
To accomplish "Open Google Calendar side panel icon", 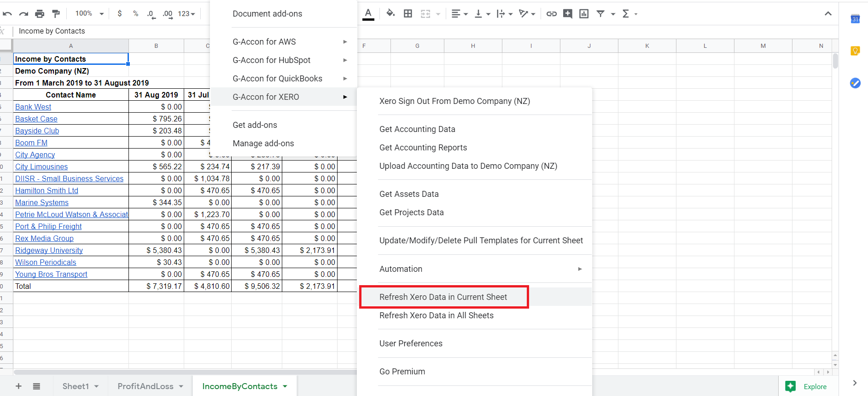I will 855,19.
